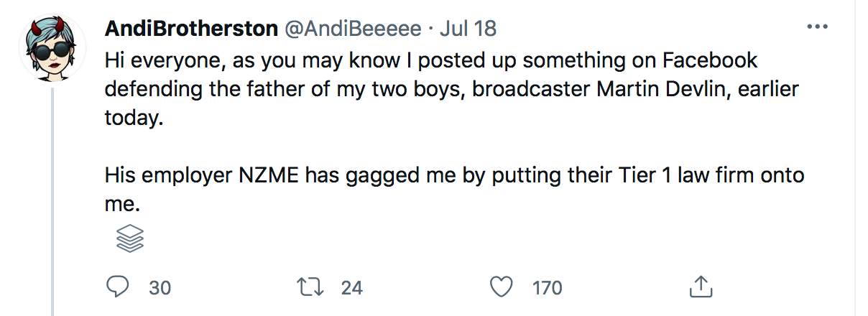Click the retweet count of 24
The height and width of the screenshot is (316, 868).
coord(352,288)
